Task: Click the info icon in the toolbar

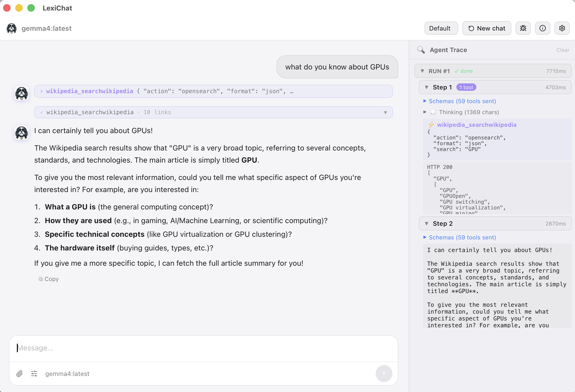Action: point(543,28)
